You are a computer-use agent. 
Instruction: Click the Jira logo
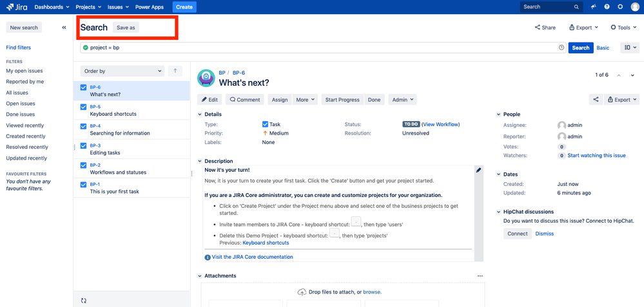pos(17,7)
